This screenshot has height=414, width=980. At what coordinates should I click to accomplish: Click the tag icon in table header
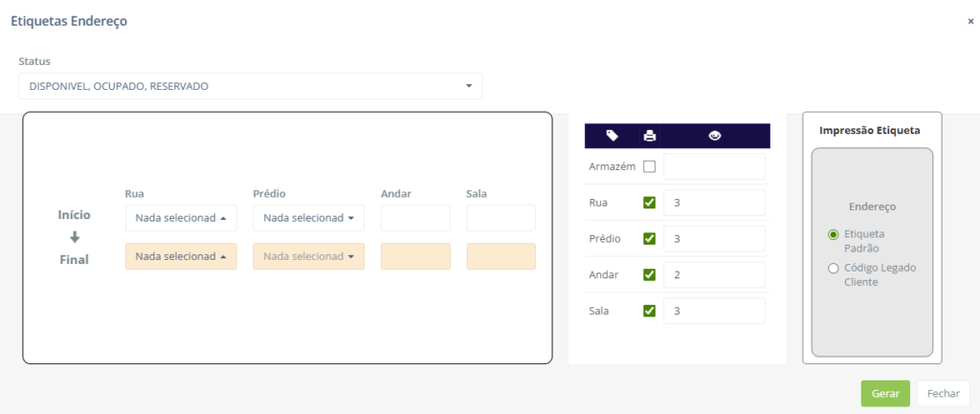coord(612,136)
